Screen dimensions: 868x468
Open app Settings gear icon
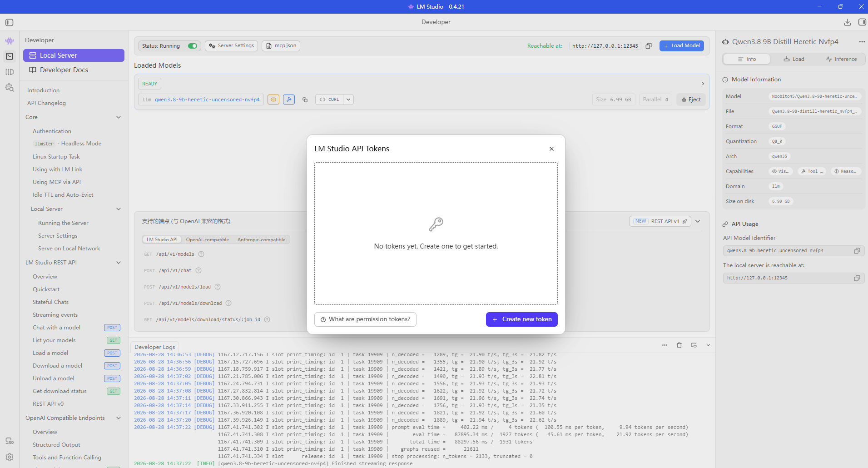[10, 457]
